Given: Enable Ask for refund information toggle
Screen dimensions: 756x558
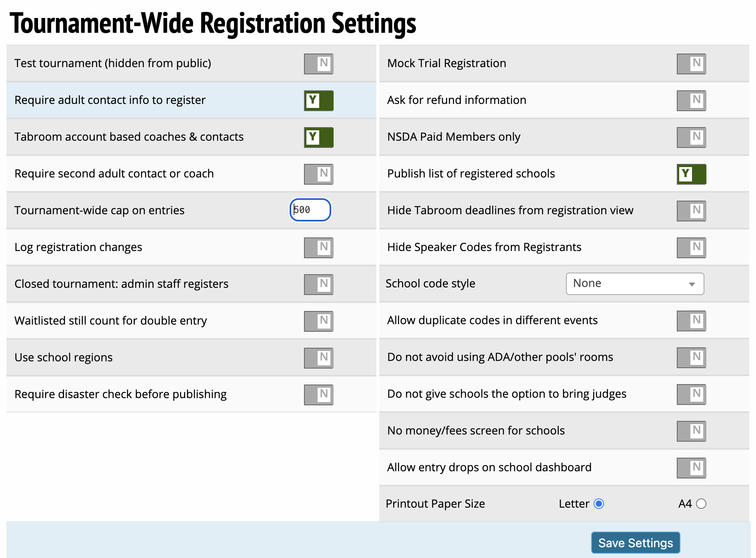Looking at the screenshot, I should click(x=691, y=100).
